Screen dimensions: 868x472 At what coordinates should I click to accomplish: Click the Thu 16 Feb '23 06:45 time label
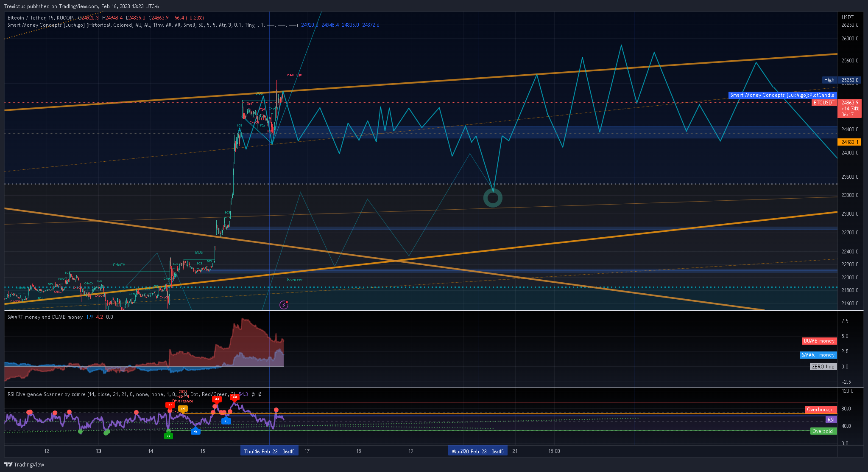pos(269,451)
